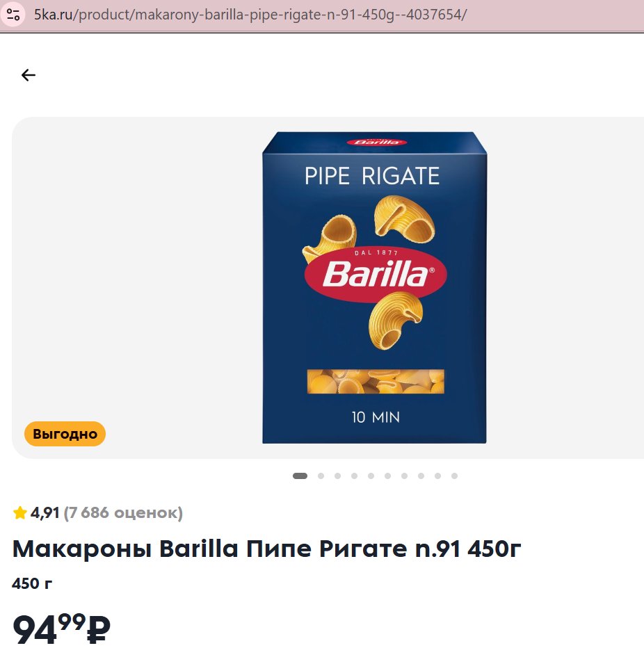
Task: Go to the last carousel image dot
Action: 454,476
